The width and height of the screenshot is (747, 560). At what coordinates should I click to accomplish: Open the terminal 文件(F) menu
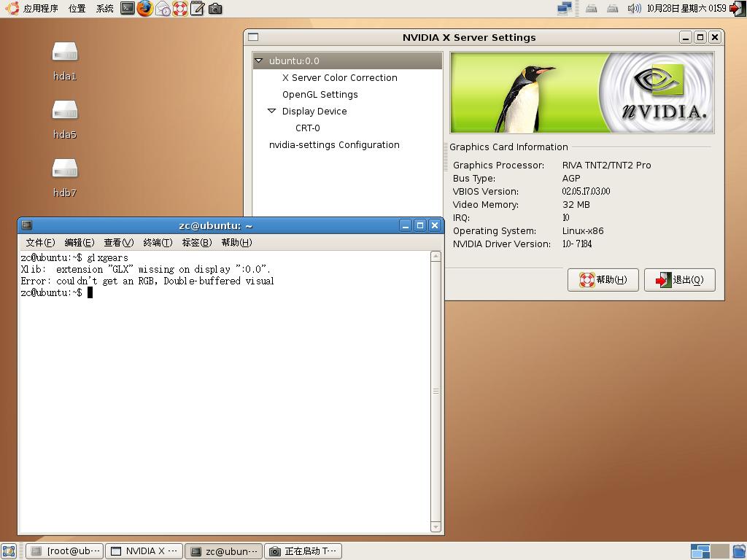click(41, 242)
